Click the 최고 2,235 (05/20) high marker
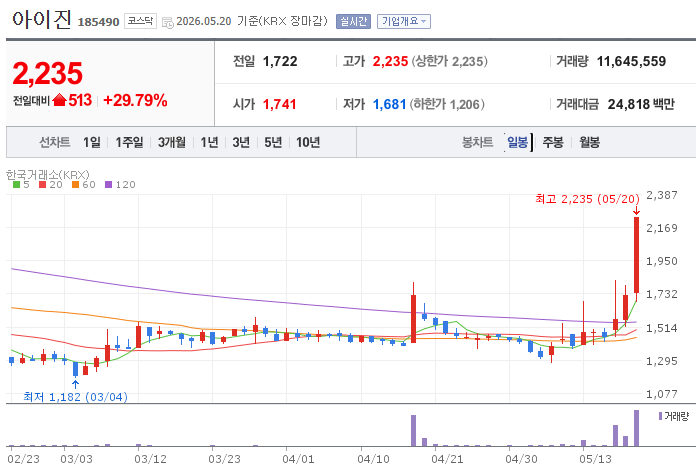This screenshot has width=696, height=470. pos(587,199)
